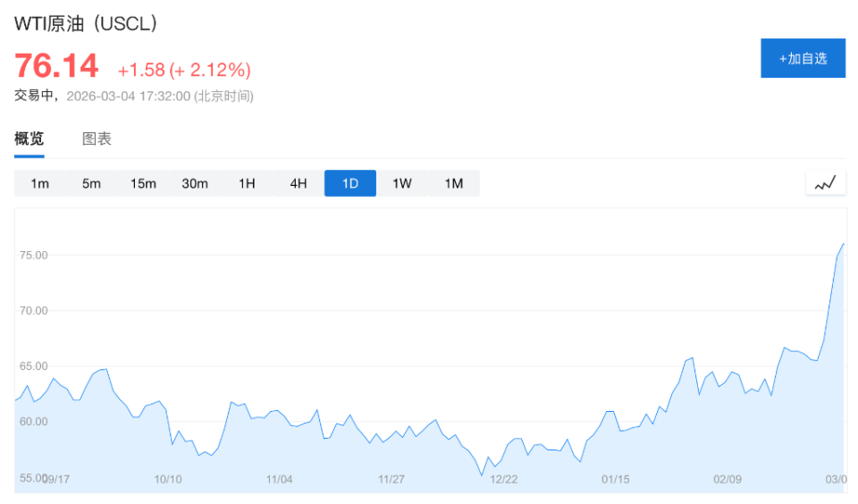Click the 76.14 current price
The width and height of the screenshot is (858, 504).
(55, 66)
